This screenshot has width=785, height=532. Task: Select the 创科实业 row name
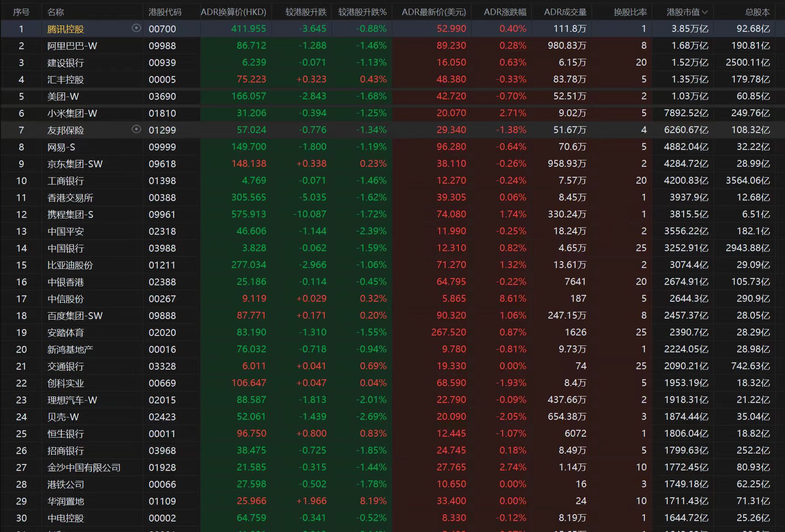pos(66,383)
